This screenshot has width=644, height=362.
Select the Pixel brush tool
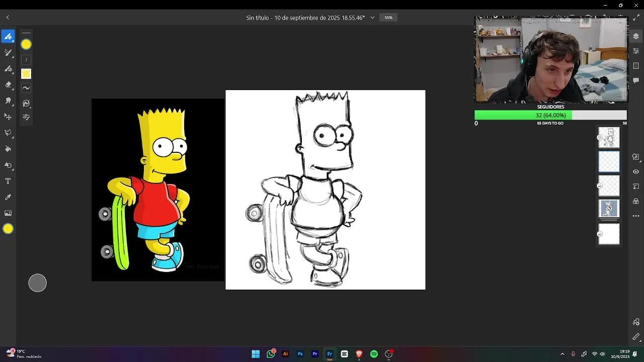[x=8, y=36]
